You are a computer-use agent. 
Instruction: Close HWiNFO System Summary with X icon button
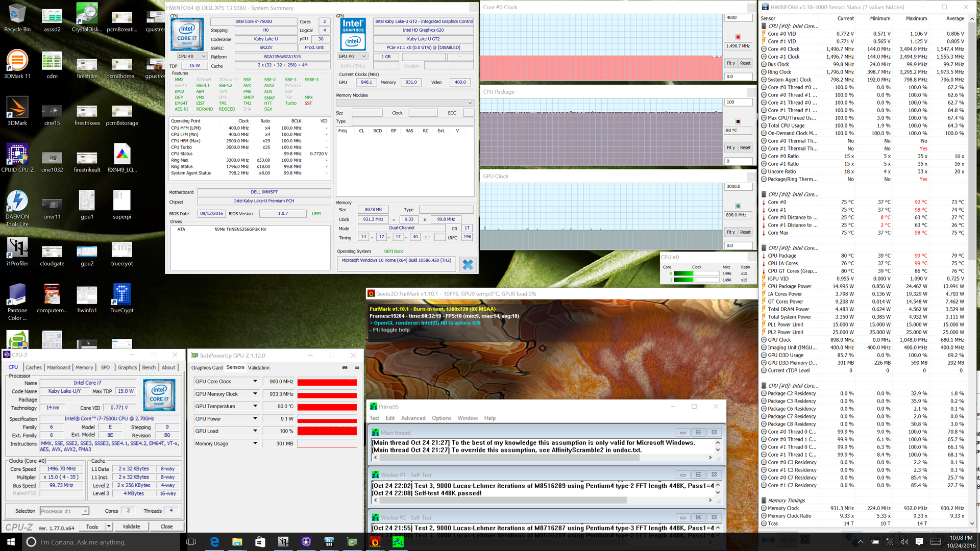468,264
